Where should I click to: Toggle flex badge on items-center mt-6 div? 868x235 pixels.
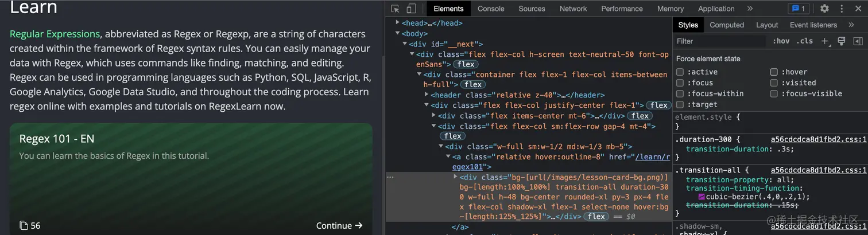tap(640, 116)
